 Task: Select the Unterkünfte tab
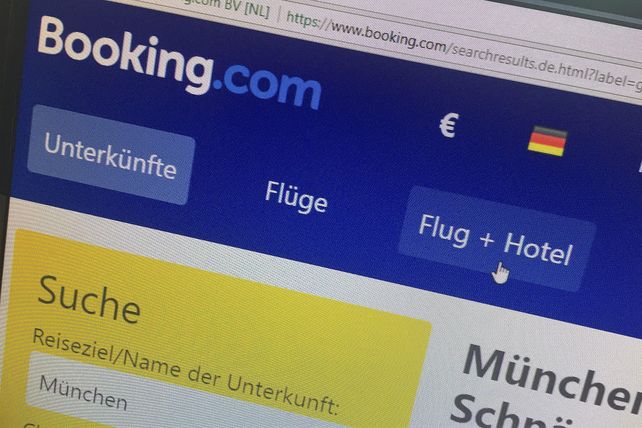click(111, 154)
